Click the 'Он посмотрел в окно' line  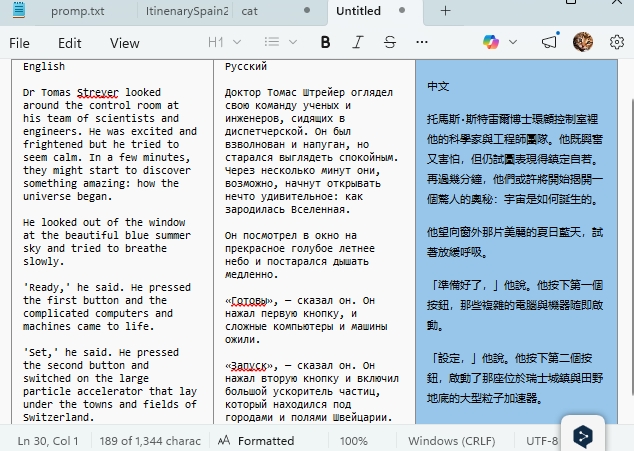coord(291,235)
